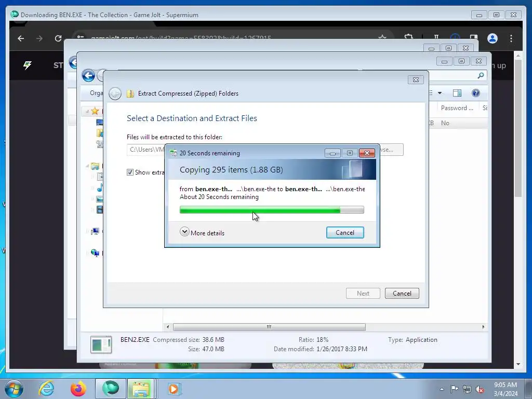Click the Date modified value 1/26/2017 8:33 PM

[341, 349]
